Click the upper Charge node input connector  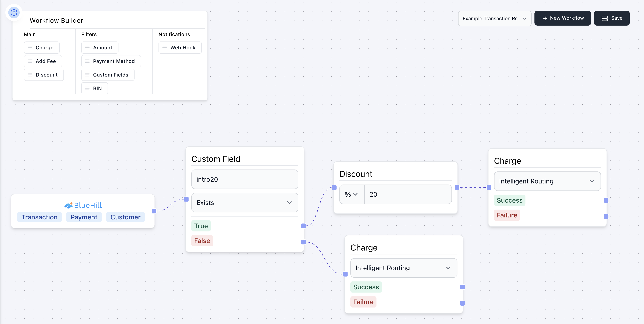click(x=489, y=187)
